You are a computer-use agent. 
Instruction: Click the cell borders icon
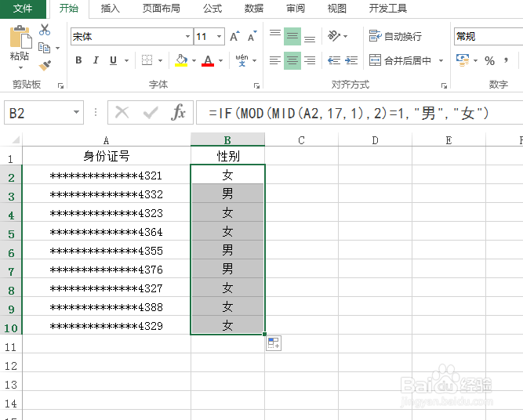(x=147, y=60)
